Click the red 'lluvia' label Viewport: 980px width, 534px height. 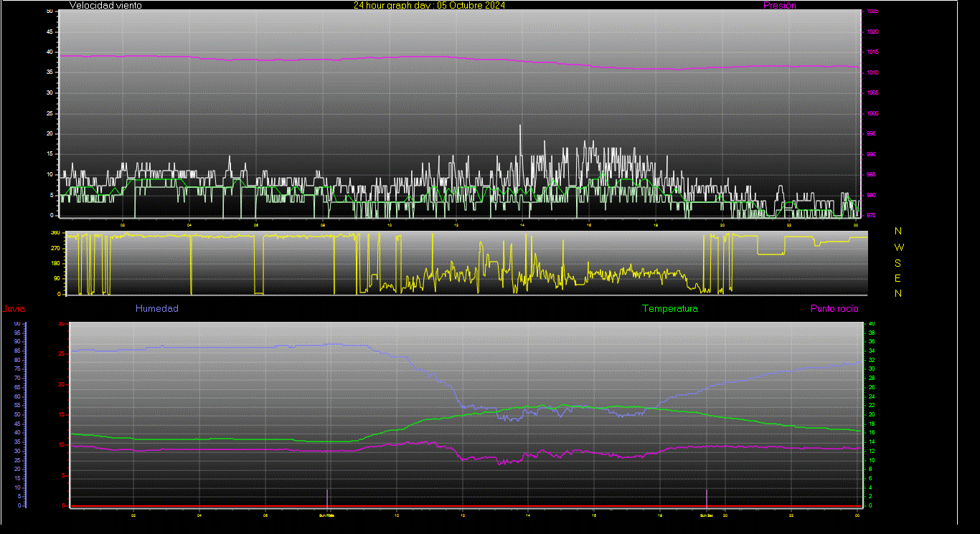coord(14,309)
